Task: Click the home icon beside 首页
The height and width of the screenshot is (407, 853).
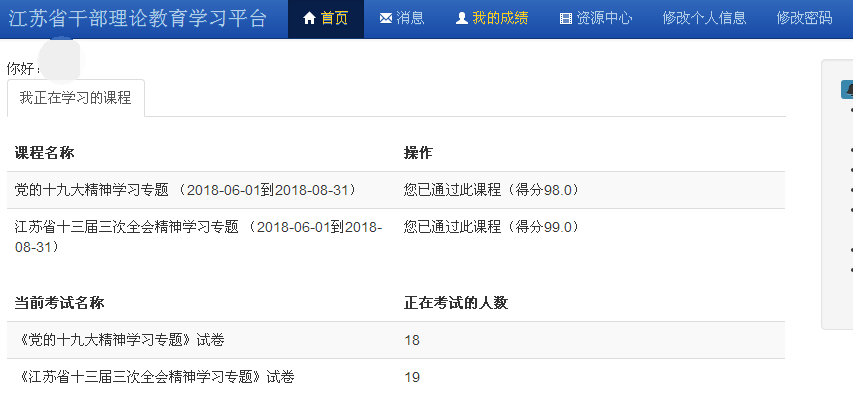Action: click(309, 19)
